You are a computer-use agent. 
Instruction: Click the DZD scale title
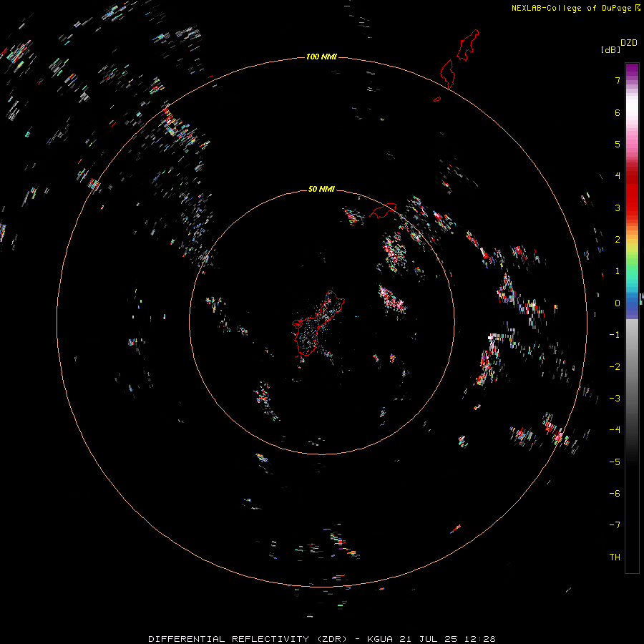tap(629, 43)
